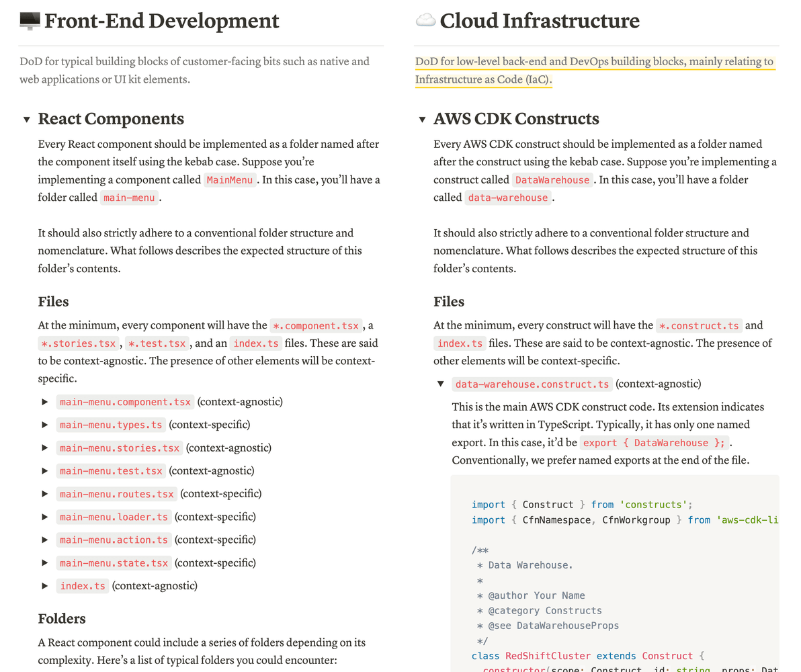
Task: Click the MainMenu inline code
Action: (230, 180)
